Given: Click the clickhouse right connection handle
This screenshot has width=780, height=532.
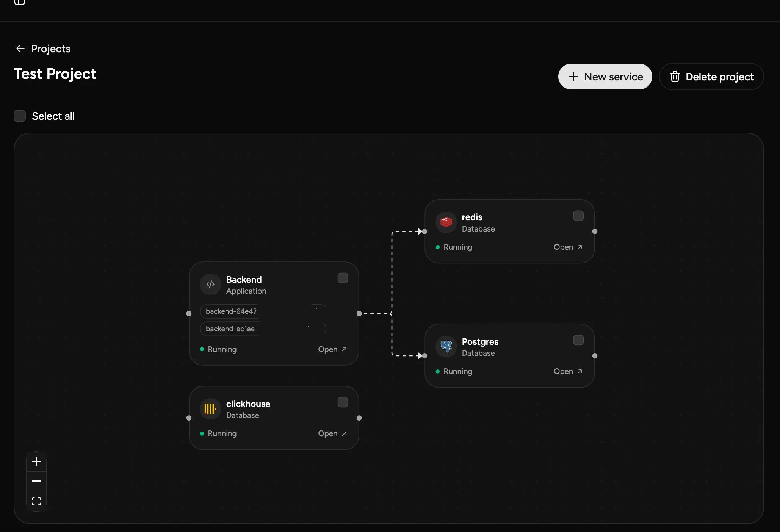Looking at the screenshot, I should [359, 418].
